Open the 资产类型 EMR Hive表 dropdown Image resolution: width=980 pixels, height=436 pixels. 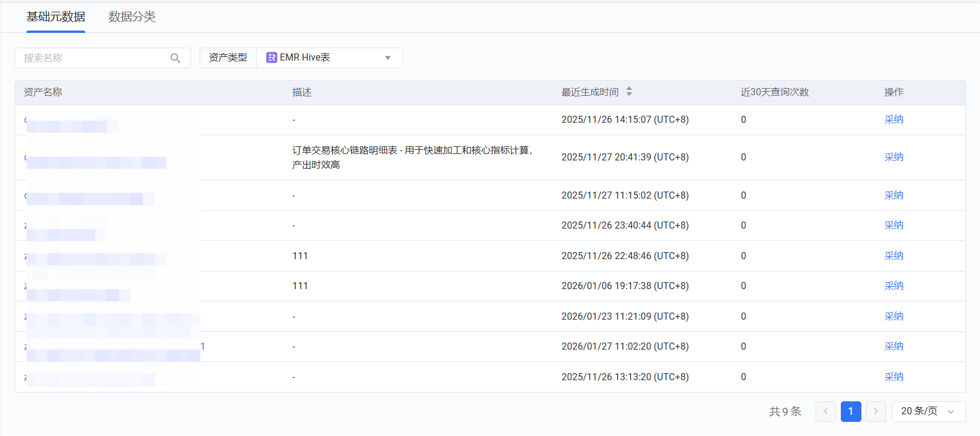coord(329,58)
